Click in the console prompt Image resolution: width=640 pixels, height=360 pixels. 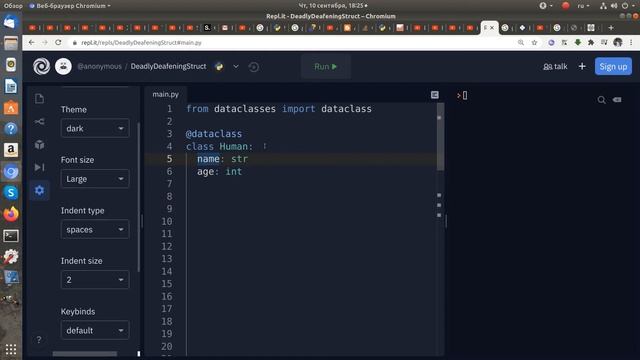[464, 96]
